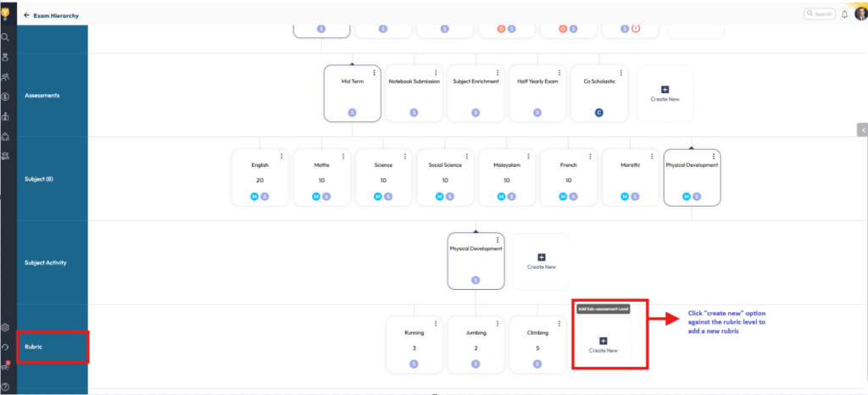Click the C badge on Co Scholastic card
The image size is (868, 395).
tap(598, 112)
